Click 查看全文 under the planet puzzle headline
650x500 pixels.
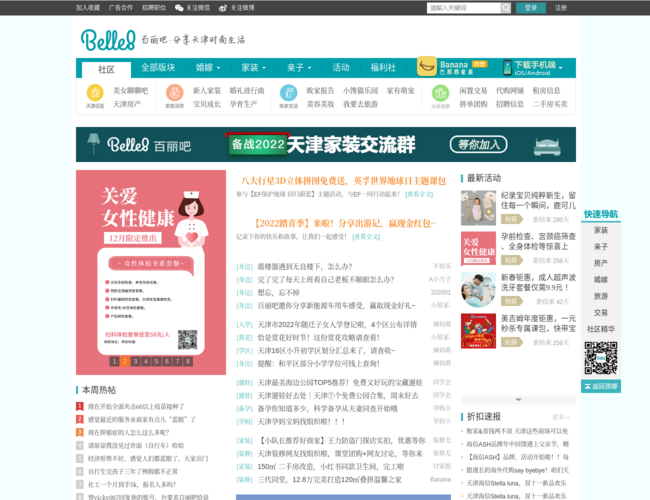coord(419,194)
